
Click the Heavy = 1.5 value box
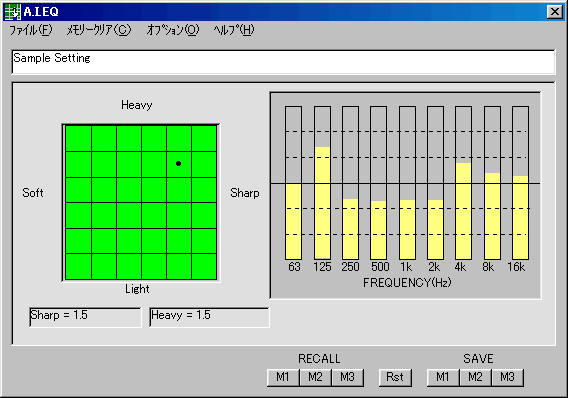(x=209, y=317)
